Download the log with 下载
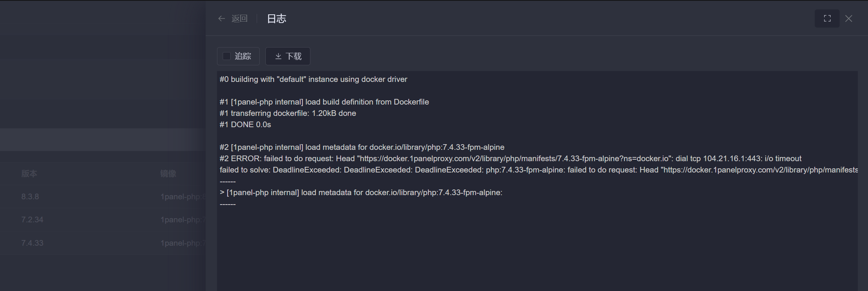The width and height of the screenshot is (868, 291). click(x=288, y=56)
